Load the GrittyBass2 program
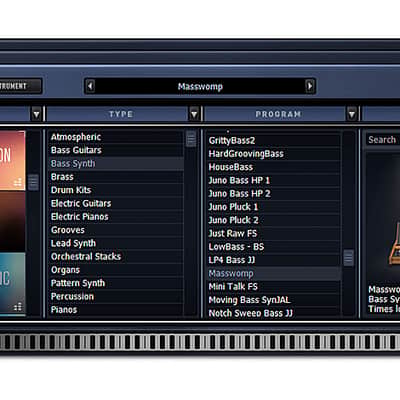The width and height of the screenshot is (400, 400). coord(274,141)
